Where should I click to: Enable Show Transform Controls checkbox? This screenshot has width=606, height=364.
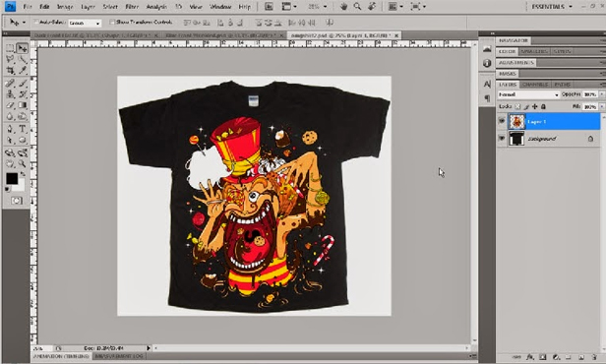point(112,23)
